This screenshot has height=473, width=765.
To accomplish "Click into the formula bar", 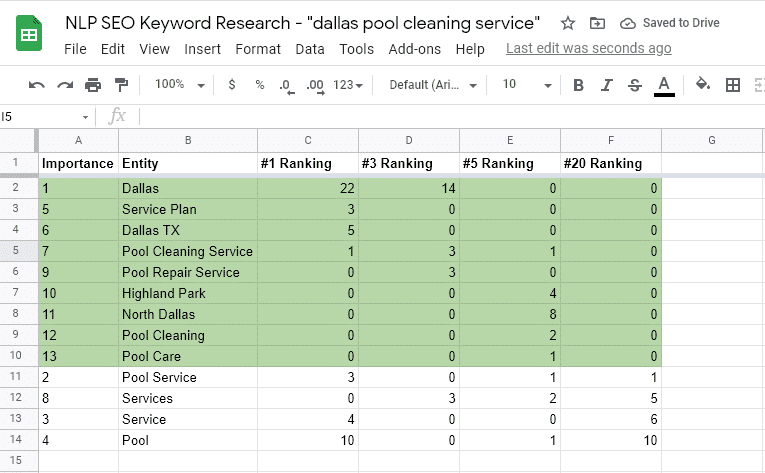I will click(x=451, y=117).
